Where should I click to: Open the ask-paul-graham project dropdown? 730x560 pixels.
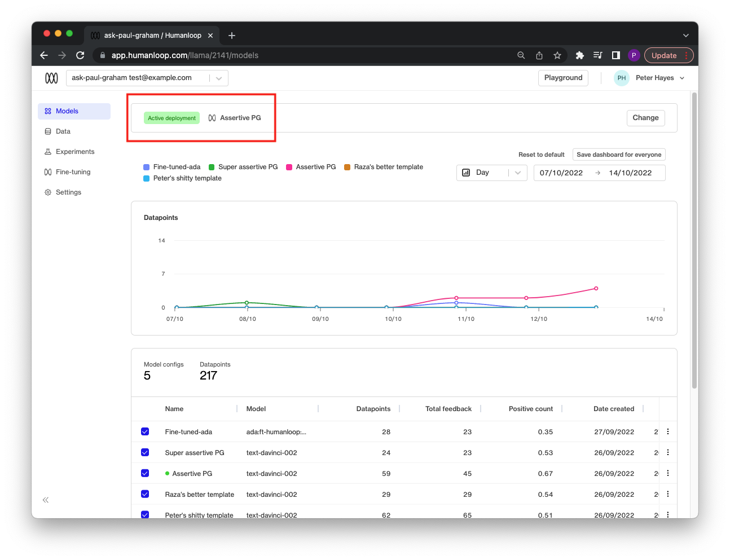click(x=147, y=78)
